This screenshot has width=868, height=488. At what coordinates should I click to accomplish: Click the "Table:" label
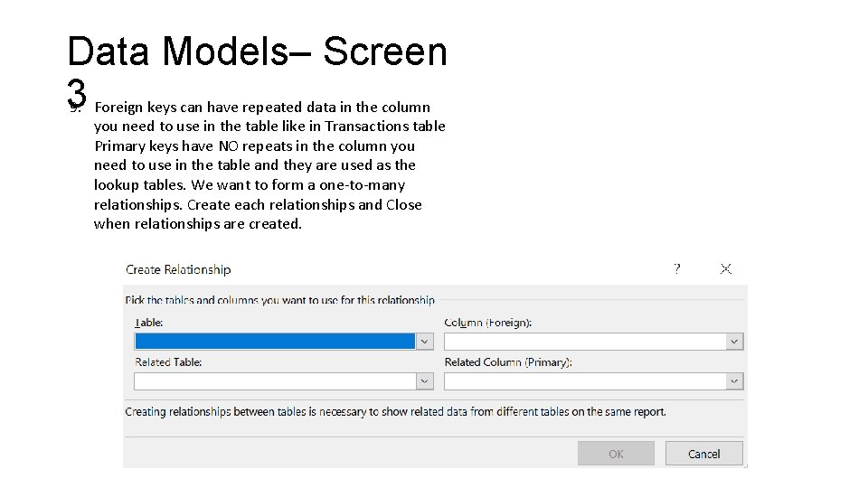point(149,323)
